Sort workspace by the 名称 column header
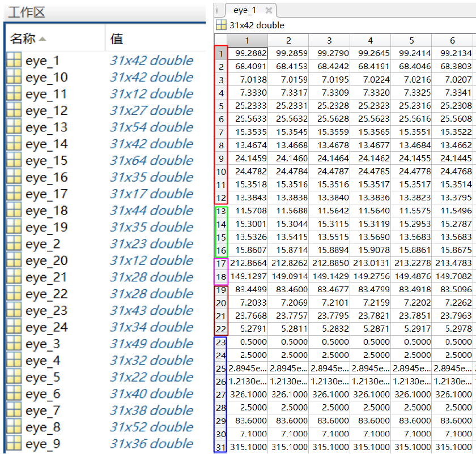The image size is (476, 454). pyautogui.click(x=56, y=38)
